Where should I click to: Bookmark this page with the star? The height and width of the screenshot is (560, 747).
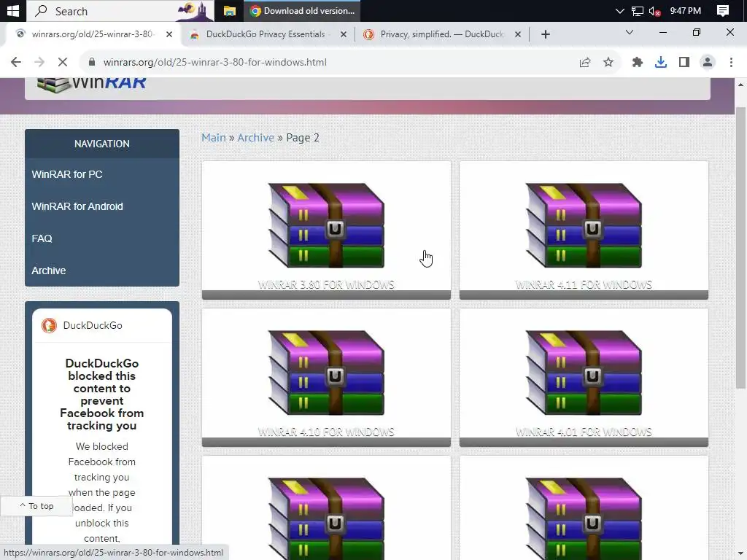click(x=608, y=62)
